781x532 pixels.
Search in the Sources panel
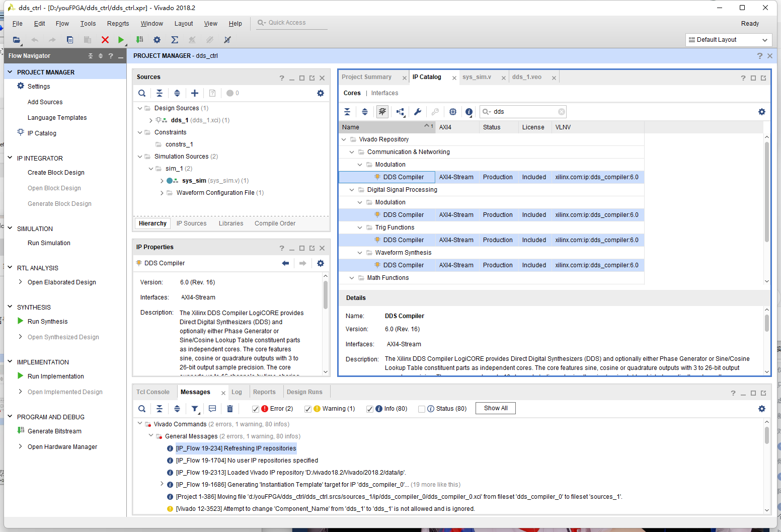(x=142, y=93)
